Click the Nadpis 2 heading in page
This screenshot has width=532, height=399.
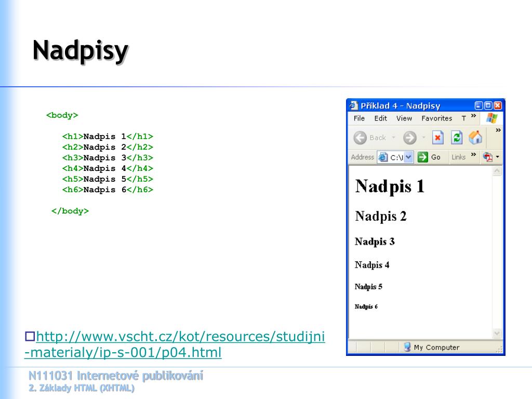tap(381, 216)
